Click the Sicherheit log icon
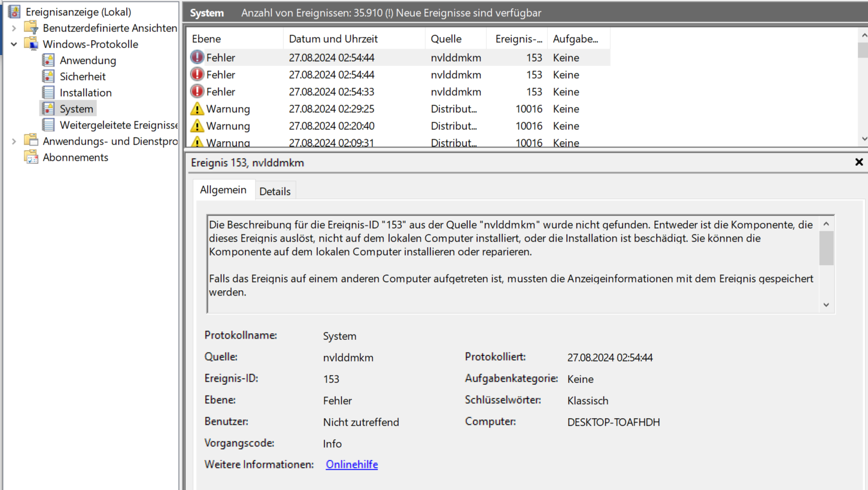 tap(48, 77)
